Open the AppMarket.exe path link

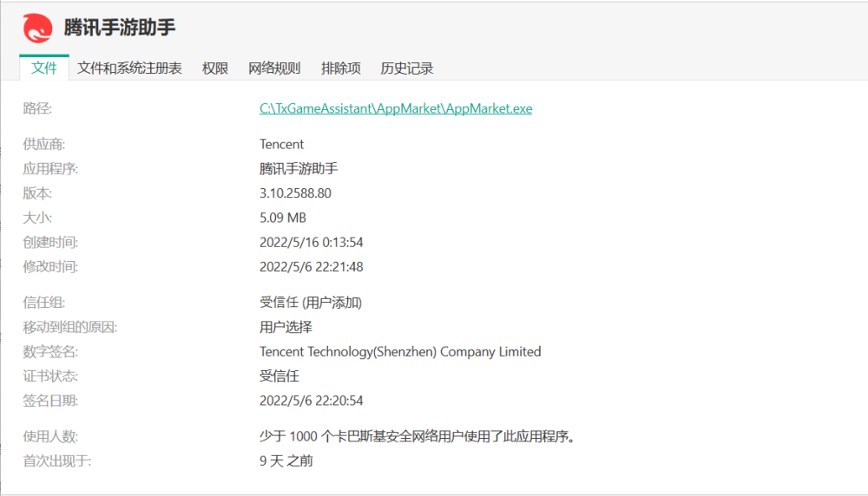[x=396, y=108]
